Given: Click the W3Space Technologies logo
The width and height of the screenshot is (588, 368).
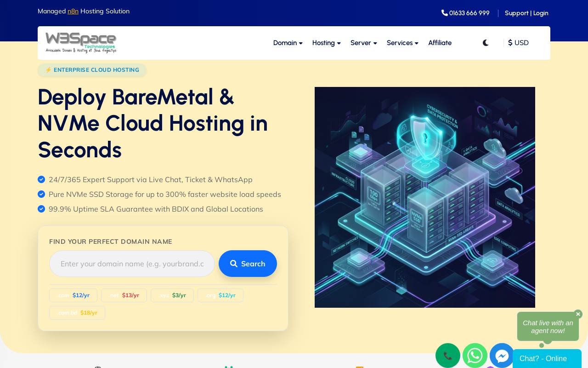Looking at the screenshot, I should coord(81,43).
